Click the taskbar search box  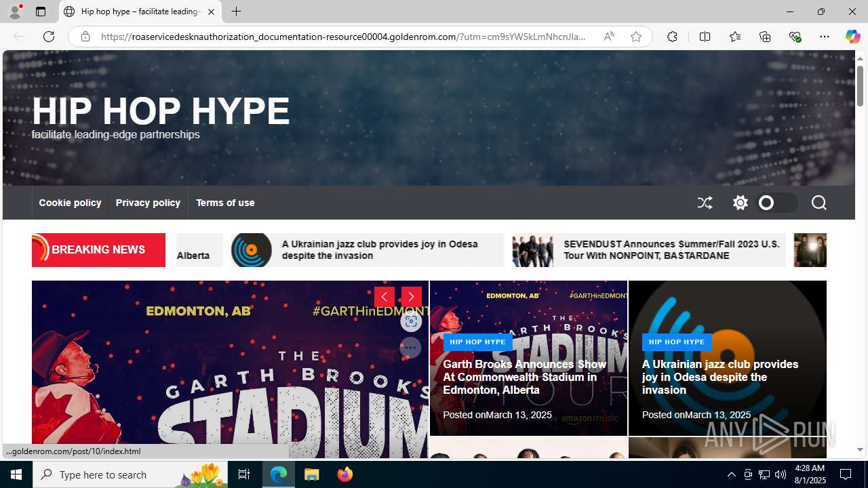coord(130,474)
